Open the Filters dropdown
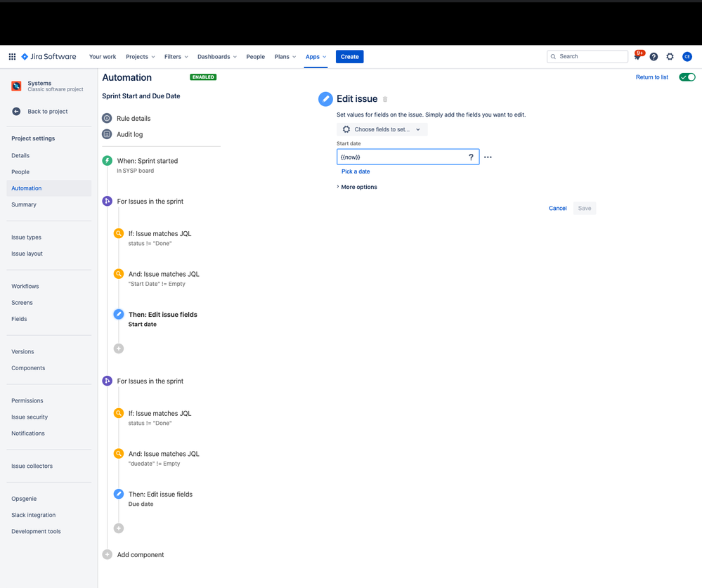Screen dimensions: 702x588 (x=176, y=57)
